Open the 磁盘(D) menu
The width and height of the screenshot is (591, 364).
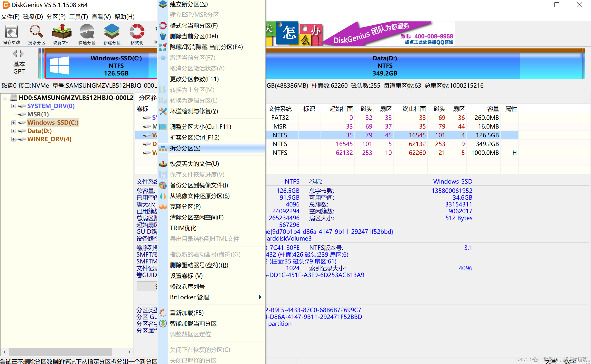point(33,17)
